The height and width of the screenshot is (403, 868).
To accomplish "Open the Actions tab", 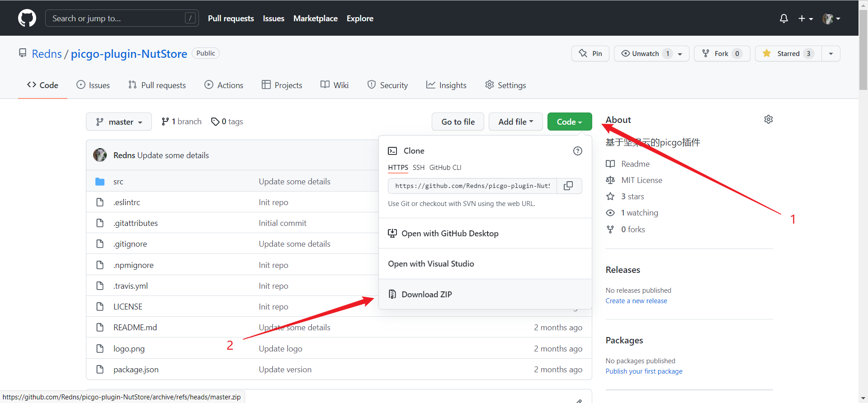I will [x=224, y=85].
